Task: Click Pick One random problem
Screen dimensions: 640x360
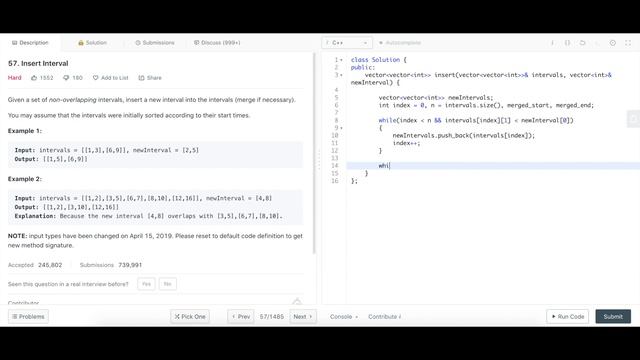Action: click(190, 316)
